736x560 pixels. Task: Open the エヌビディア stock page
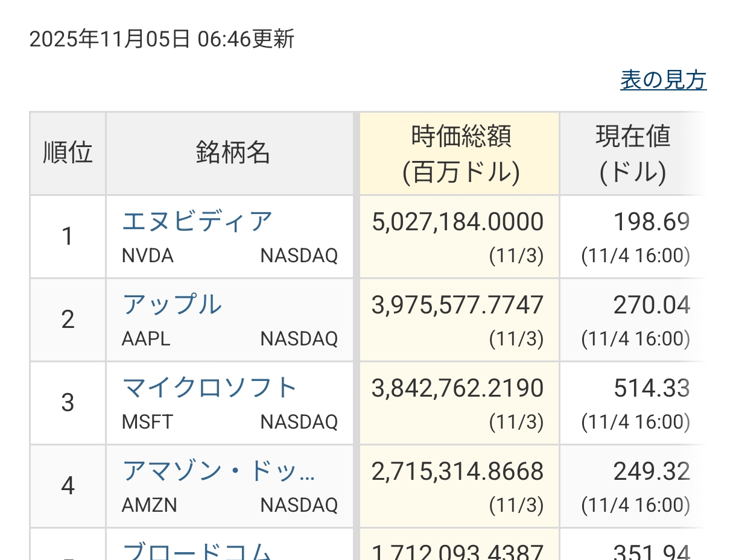pyautogui.click(x=197, y=222)
